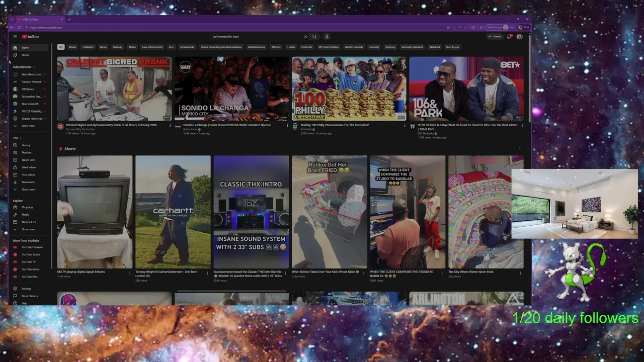Open Downloads in the sidebar

coord(30,182)
